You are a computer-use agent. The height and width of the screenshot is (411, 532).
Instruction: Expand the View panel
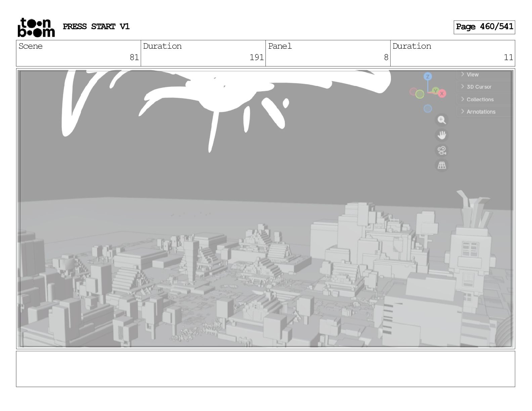coord(484,75)
